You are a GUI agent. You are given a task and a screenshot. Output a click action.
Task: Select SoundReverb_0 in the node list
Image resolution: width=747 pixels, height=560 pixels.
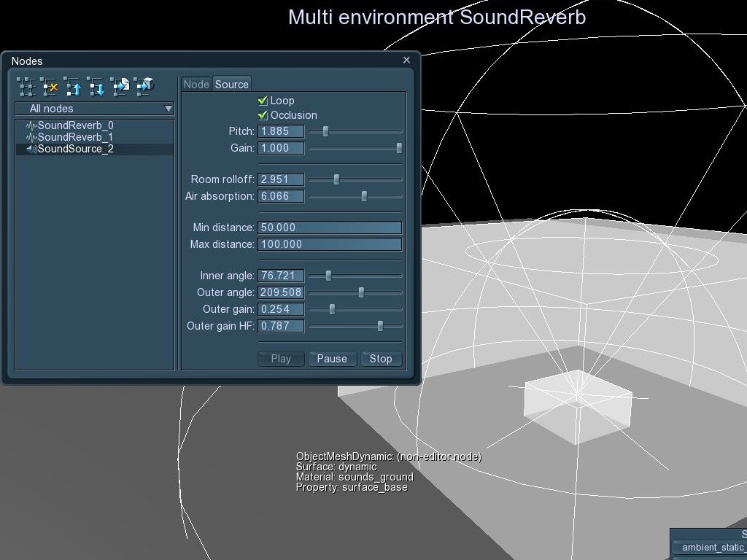[95, 125]
